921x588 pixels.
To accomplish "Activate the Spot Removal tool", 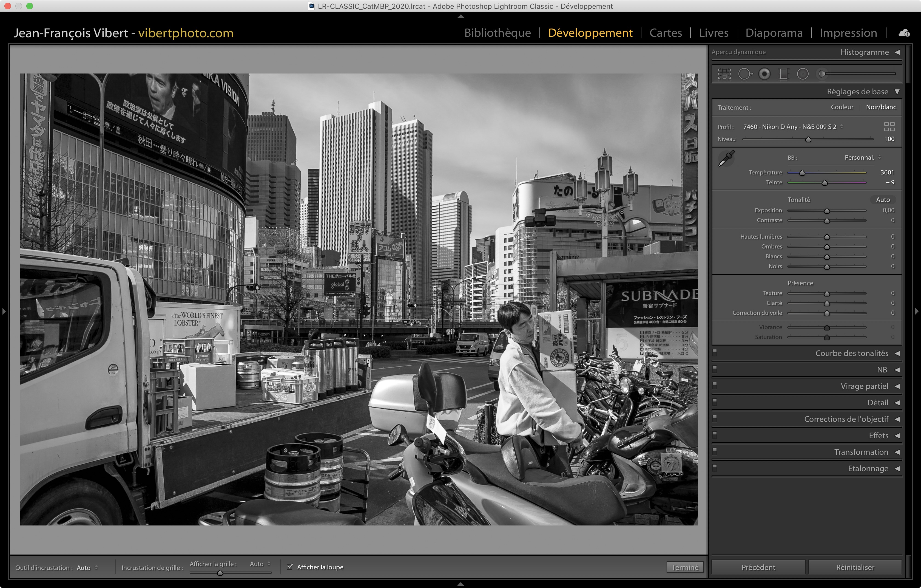I will (745, 74).
